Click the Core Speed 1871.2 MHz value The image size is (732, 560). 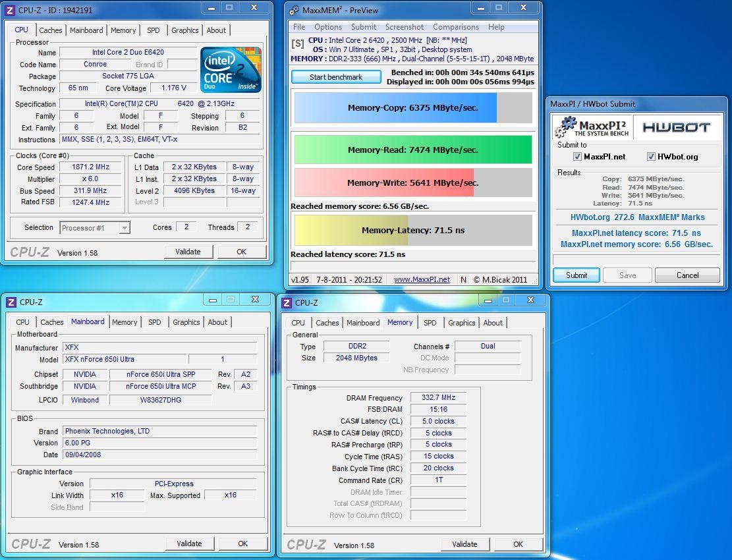tap(90, 167)
